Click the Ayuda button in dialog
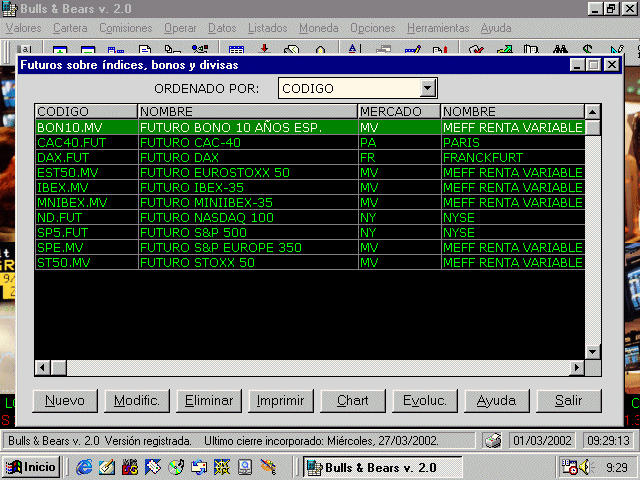This screenshot has width=640, height=480. pyautogui.click(x=497, y=401)
